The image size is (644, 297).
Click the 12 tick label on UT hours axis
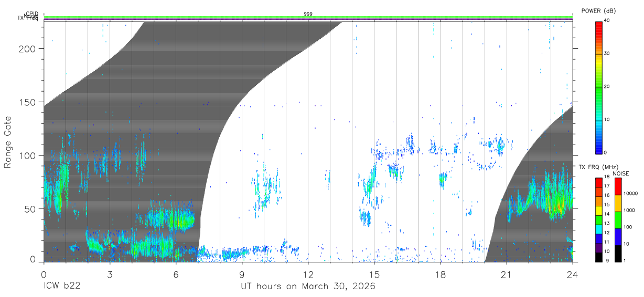pos(308,274)
